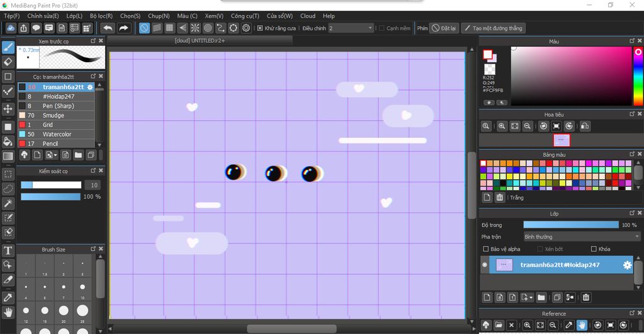
Task: Select the Move tool
Action: [8, 109]
